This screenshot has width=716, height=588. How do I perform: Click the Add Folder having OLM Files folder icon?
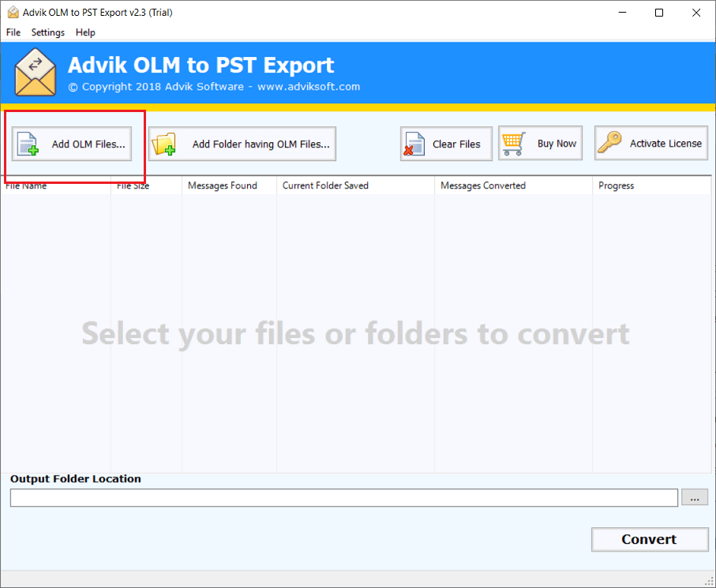[x=163, y=144]
